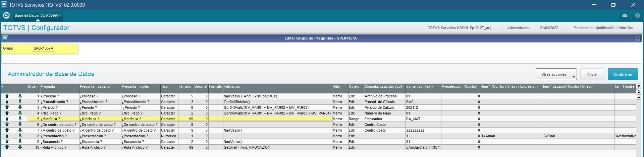Move ¿Secuencia ? row up

point(7,142)
